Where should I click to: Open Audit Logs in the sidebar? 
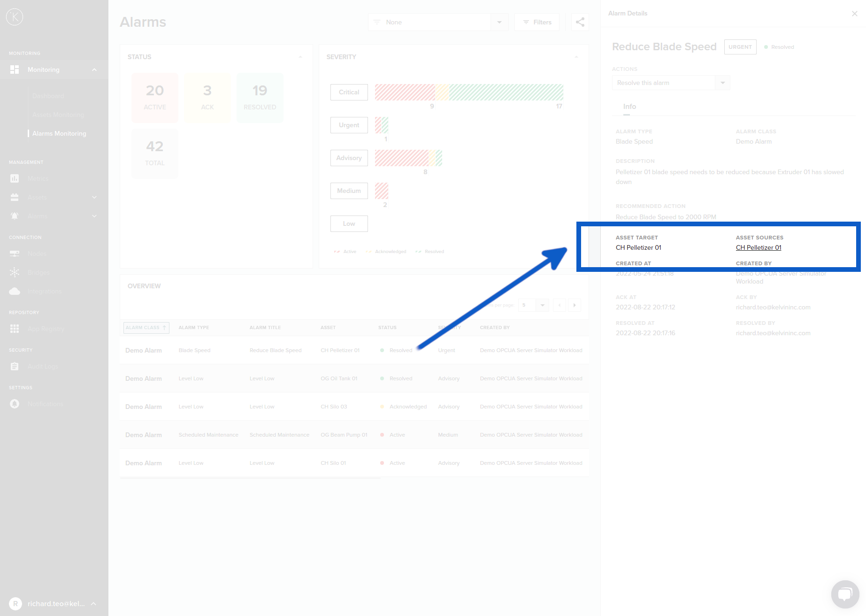point(43,367)
